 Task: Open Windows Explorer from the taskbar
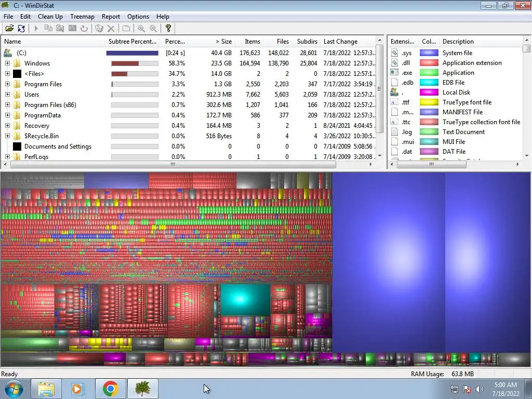tap(46, 389)
